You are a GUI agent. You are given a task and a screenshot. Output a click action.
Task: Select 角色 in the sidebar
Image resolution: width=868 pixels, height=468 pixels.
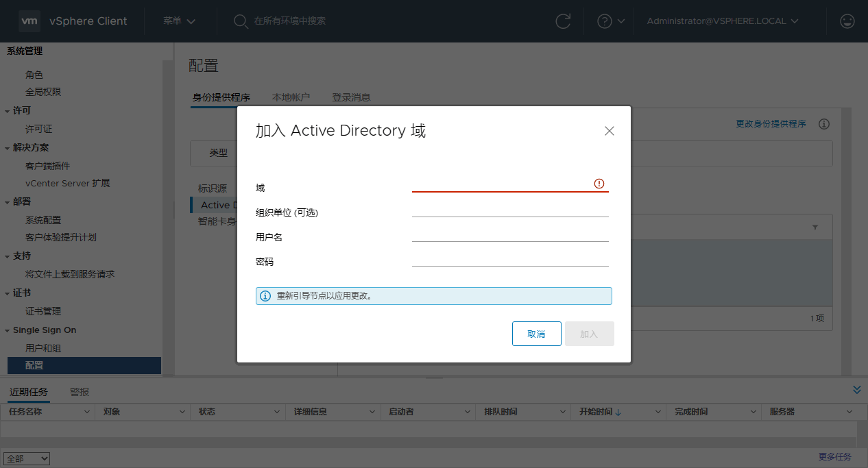point(34,75)
